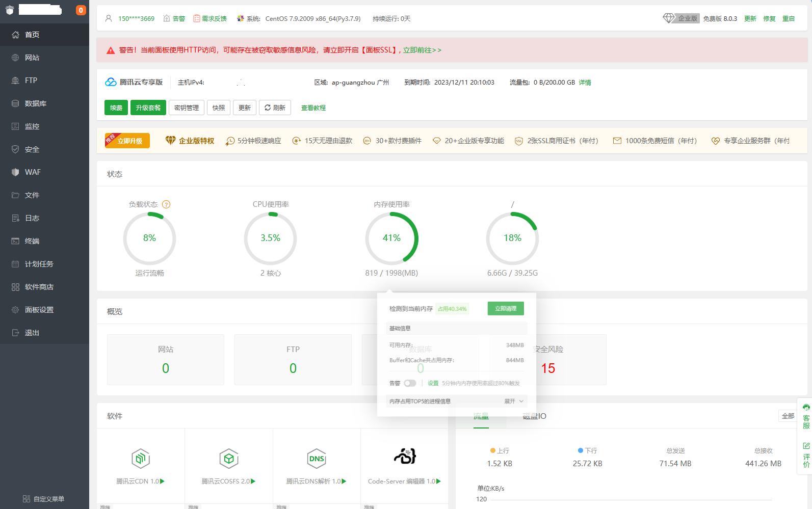Open 自定义菜单 at sidebar bottom
The image size is (812, 509).
click(x=44, y=499)
